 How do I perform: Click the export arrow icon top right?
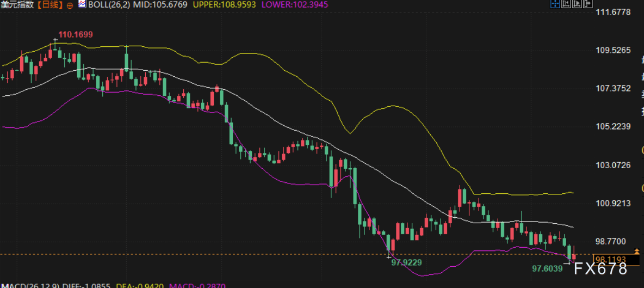[588, 4]
